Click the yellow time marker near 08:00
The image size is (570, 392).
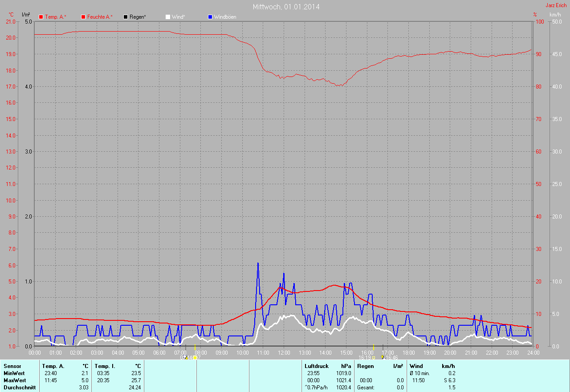[x=195, y=348]
